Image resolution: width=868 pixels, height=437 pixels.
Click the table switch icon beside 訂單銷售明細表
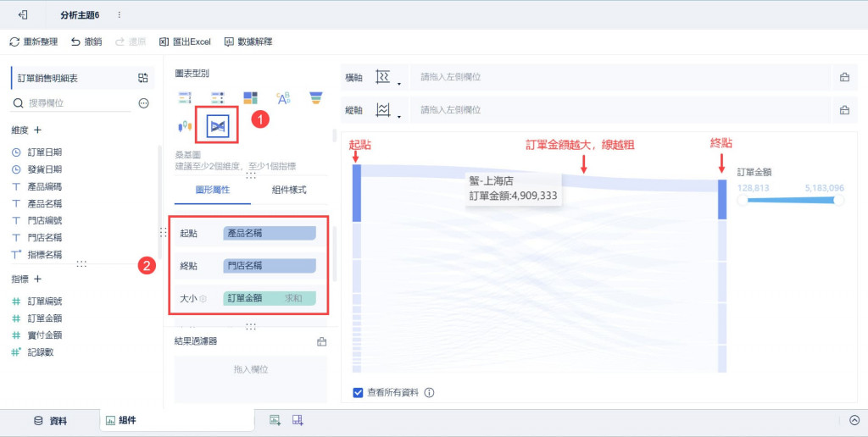[142, 78]
